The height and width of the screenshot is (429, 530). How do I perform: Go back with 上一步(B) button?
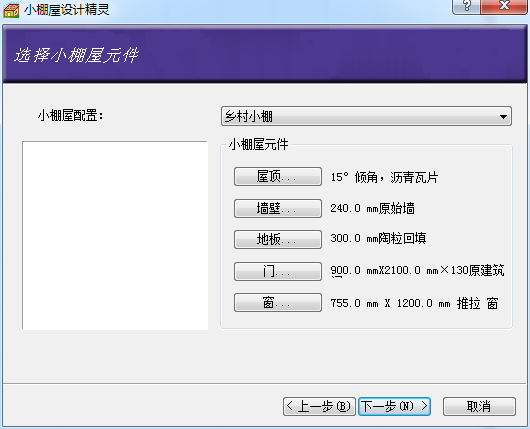tap(319, 406)
